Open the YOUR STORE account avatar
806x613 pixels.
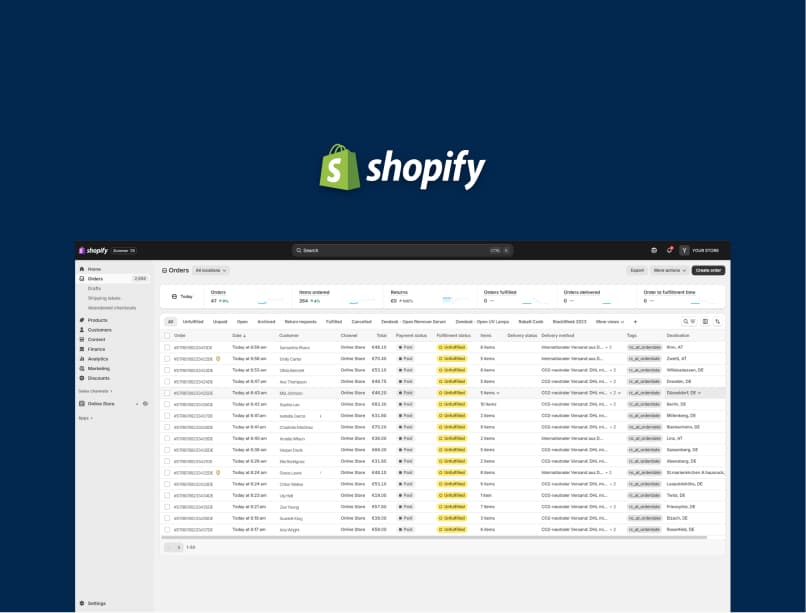[x=684, y=250]
